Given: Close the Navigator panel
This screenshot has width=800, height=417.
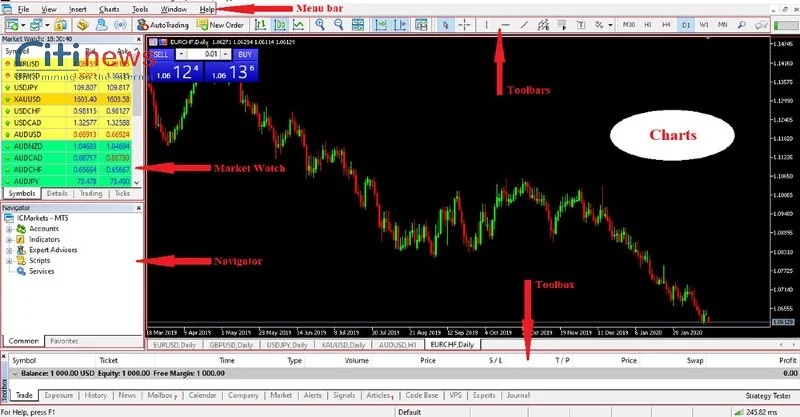Looking at the screenshot, I should (138, 208).
